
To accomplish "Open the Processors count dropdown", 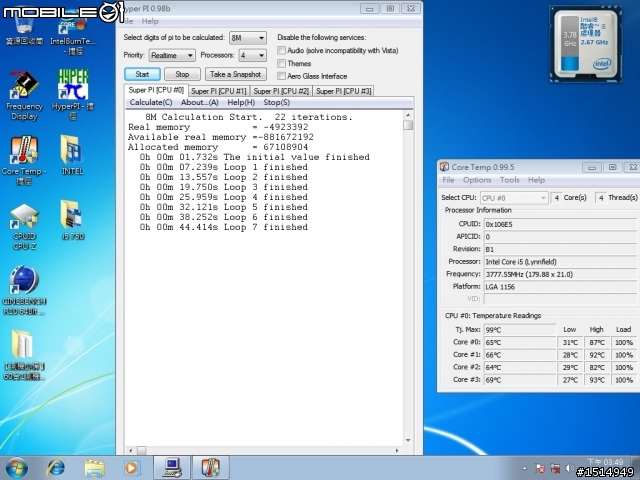I will pyautogui.click(x=252, y=55).
